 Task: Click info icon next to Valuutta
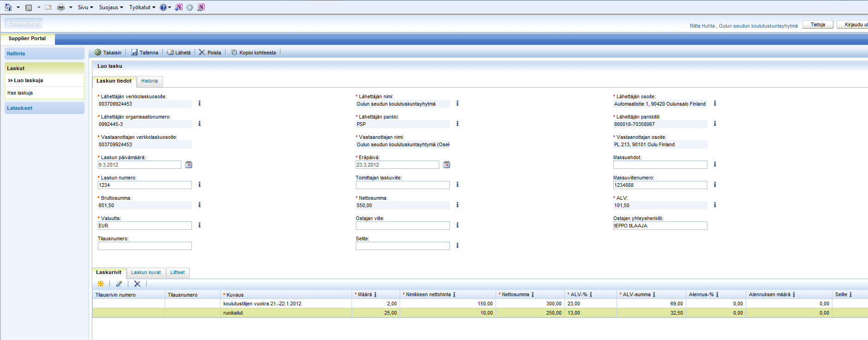[199, 225]
